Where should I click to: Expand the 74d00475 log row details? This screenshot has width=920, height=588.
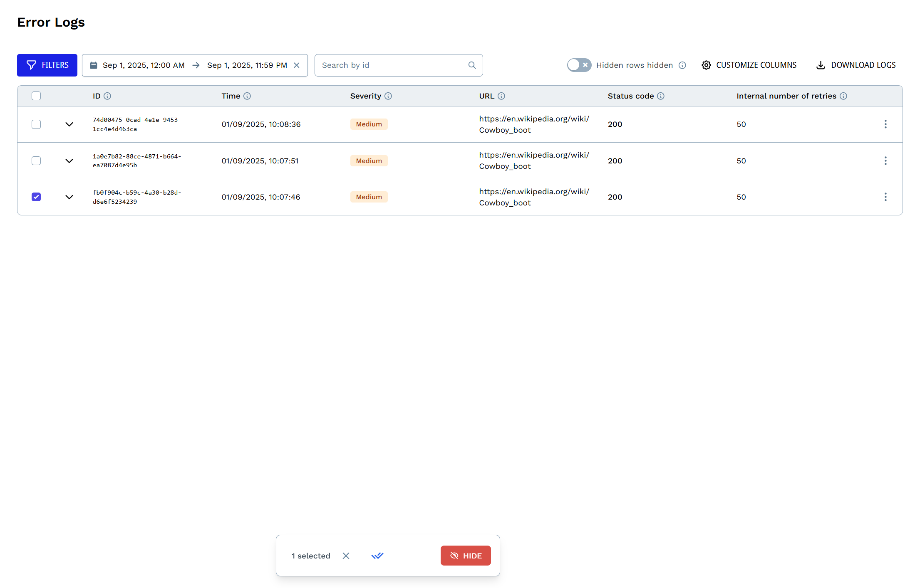click(69, 124)
